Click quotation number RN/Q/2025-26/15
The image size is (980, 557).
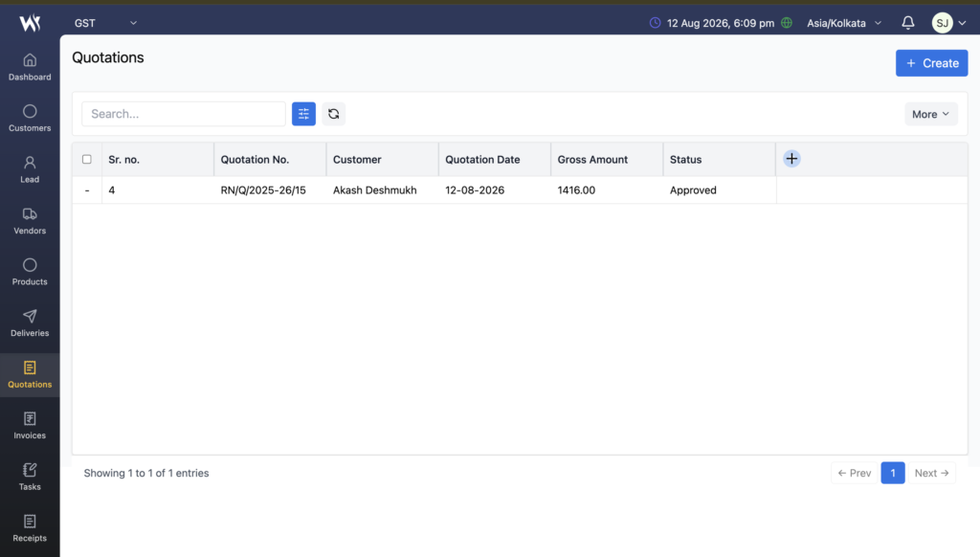pos(263,190)
